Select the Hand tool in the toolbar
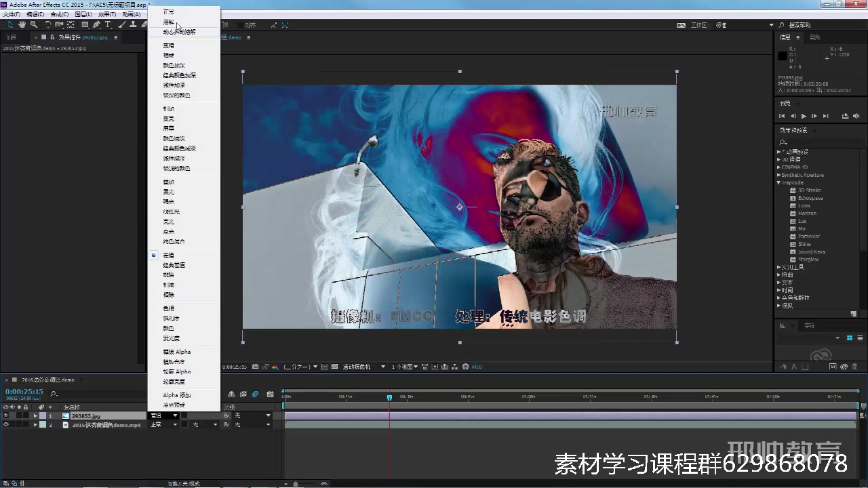 click(x=22, y=24)
